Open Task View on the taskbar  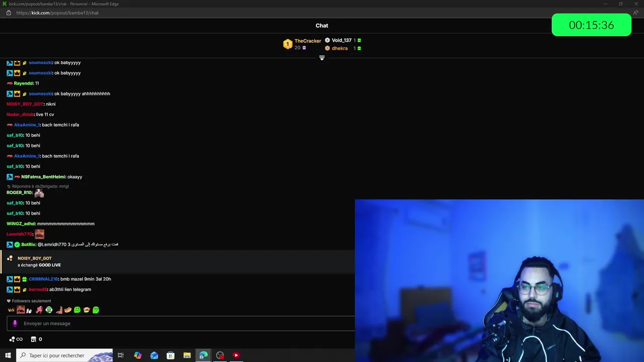click(121, 355)
